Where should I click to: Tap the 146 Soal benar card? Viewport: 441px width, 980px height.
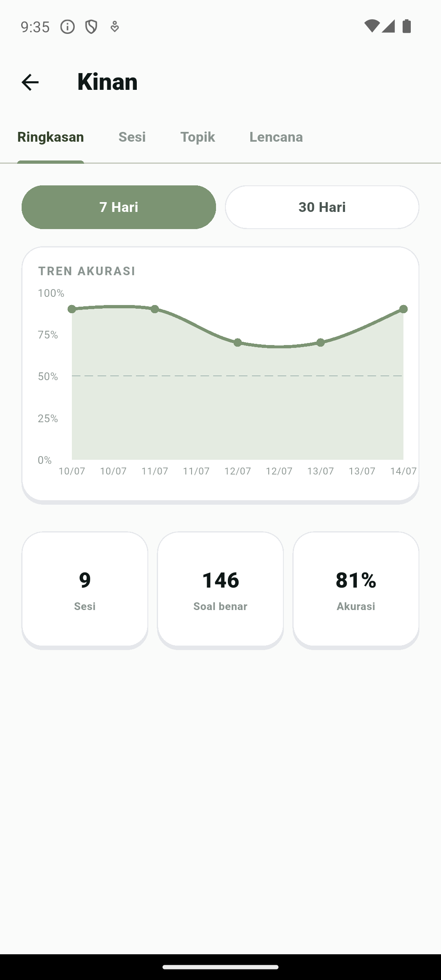[220, 589]
